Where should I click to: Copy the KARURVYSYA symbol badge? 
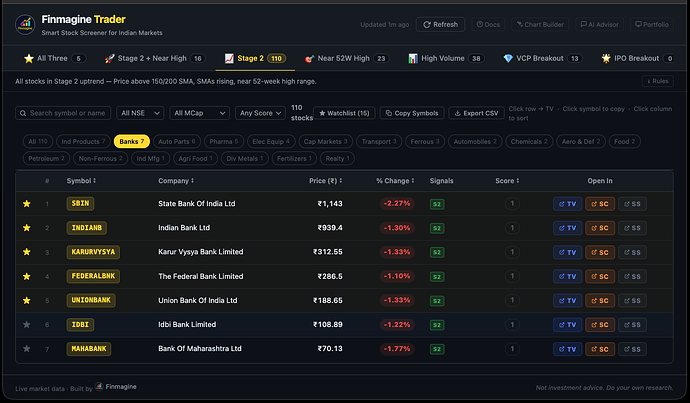pyautogui.click(x=93, y=252)
